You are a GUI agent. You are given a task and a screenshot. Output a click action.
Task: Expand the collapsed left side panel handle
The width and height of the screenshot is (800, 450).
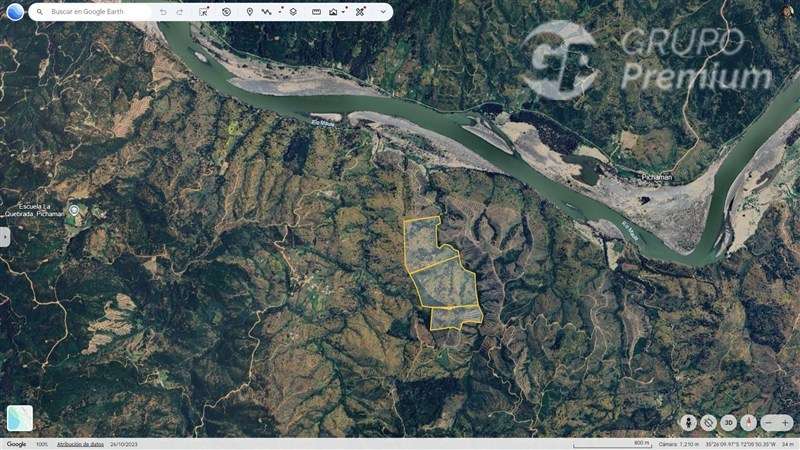tap(5, 237)
